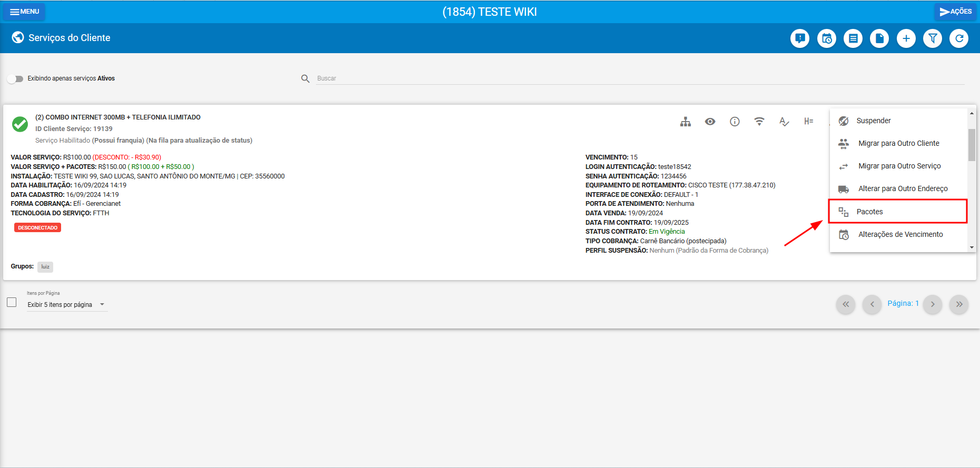This screenshot has width=980, height=468.
Task: Open the calendar clock schedule icon
Action: tap(827, 38)
